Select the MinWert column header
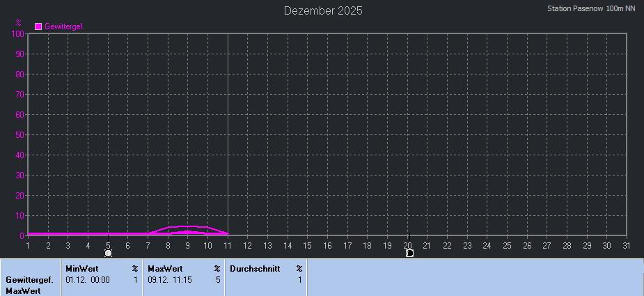Screen dimensions: 644x296 [82, 268]
